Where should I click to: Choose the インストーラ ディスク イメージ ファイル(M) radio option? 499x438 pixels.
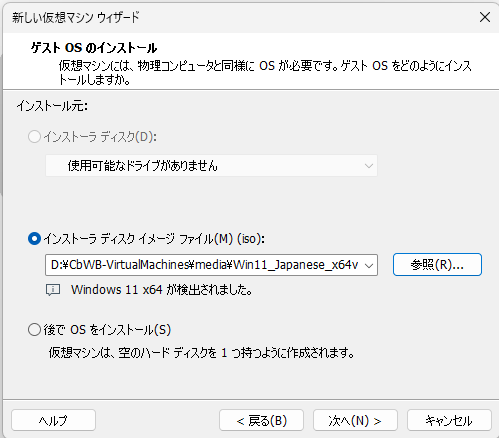tap(34, 239)
